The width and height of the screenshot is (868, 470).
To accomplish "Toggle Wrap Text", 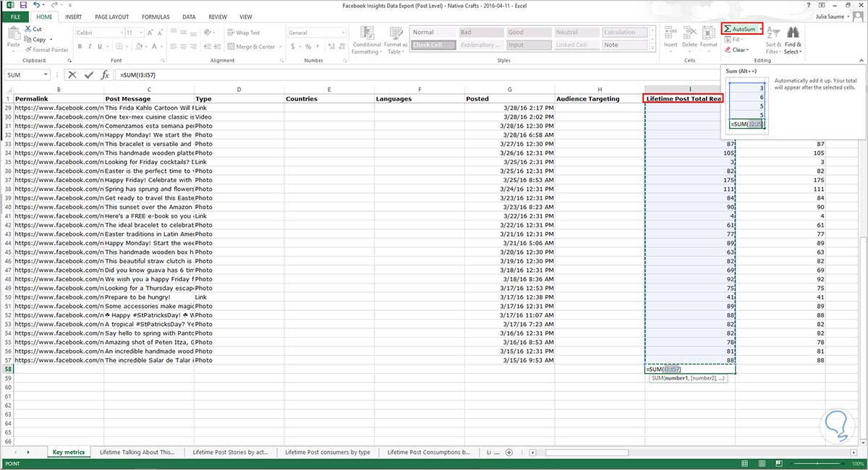I will 242,33.
